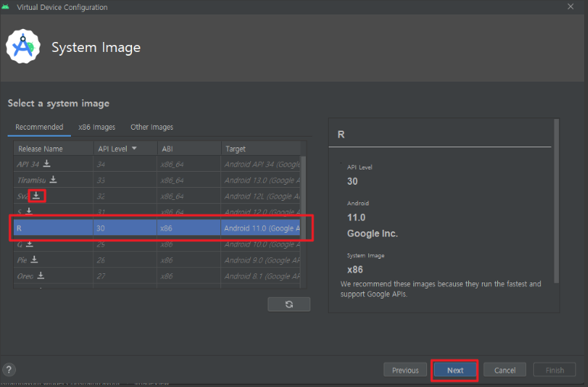Click the Finish button
This screenshot has height=387, width=588.
point(554,370)
